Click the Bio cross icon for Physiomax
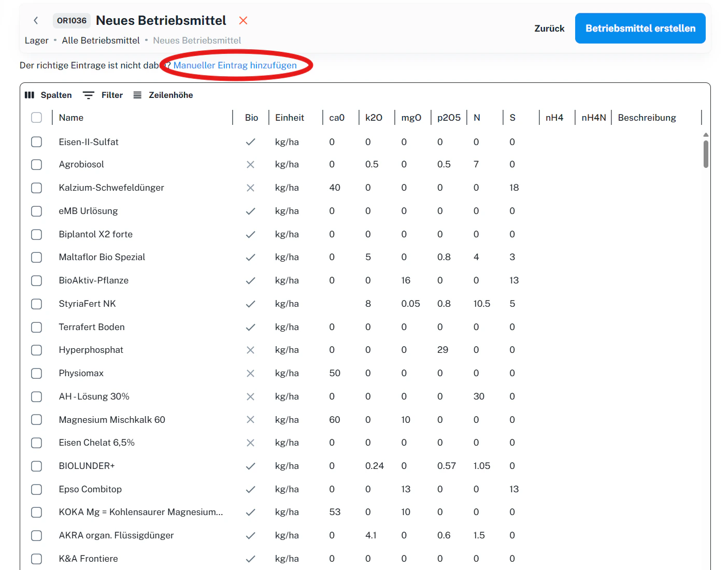728x570 pixels. coord(250,373)
